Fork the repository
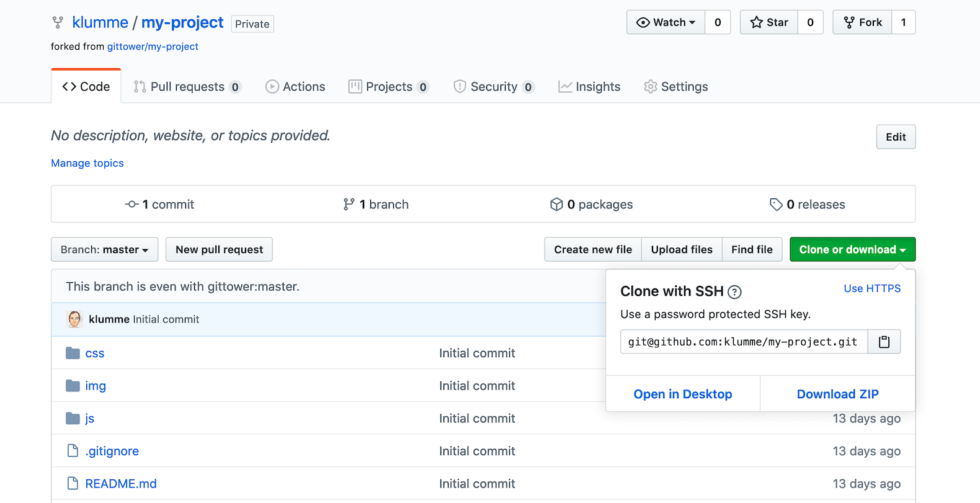The width and height of the screenshot is (980, 503). coord(862,22)
